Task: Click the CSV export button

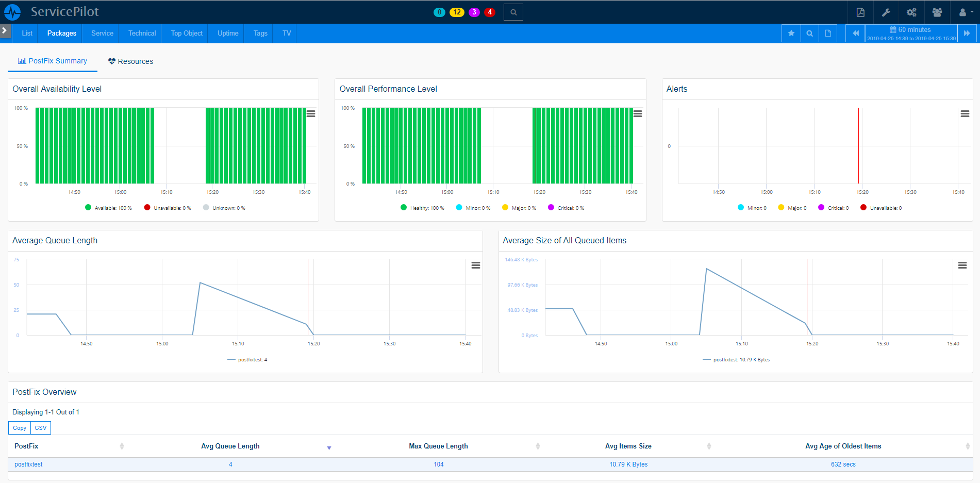Action: coord(41,428)
